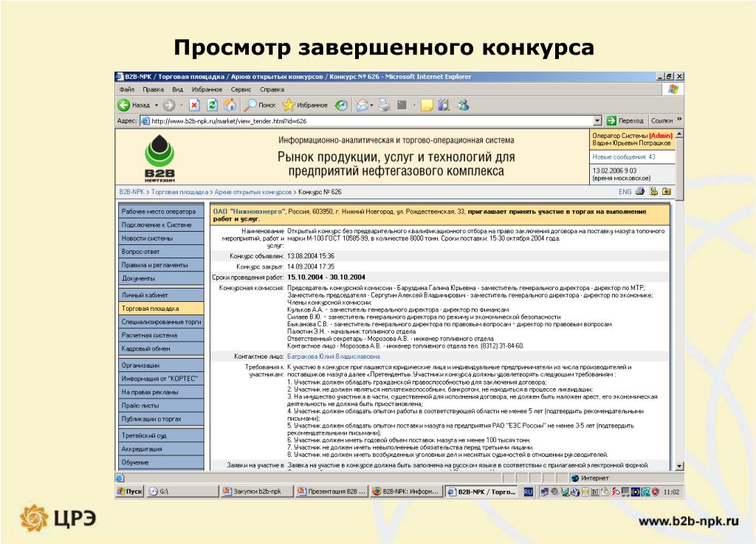Open Вопрос-ответ sidebar item
The height and width of the screenshot is (544, 756).
pyautogui.click(x=161, y=252)
